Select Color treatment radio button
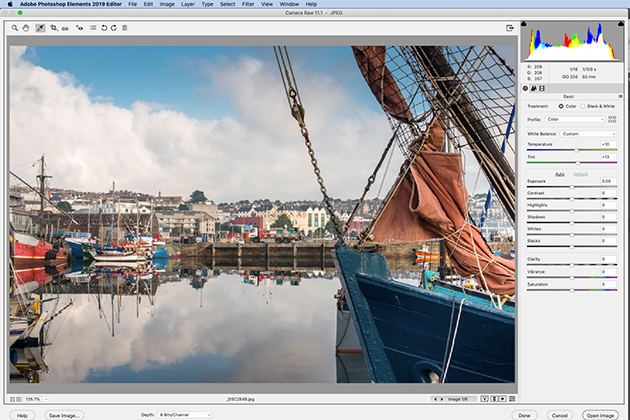The image size is (630, 420). [x=560, y=106]
